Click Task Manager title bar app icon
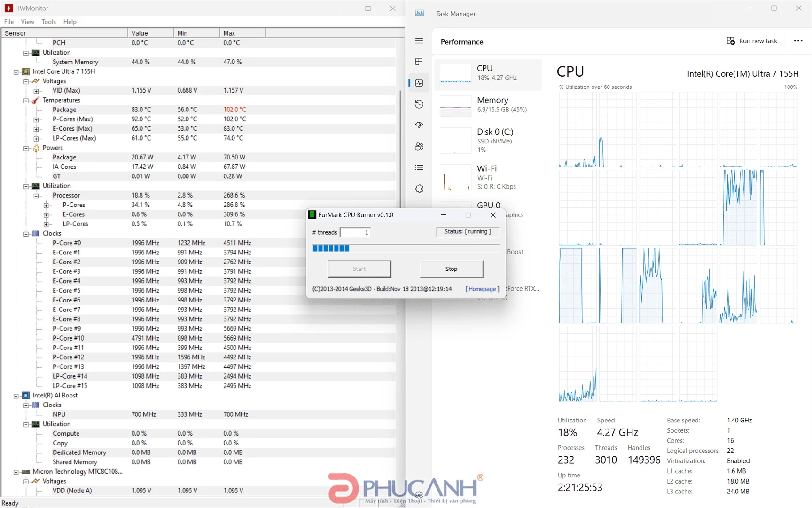 pos(420,13)
